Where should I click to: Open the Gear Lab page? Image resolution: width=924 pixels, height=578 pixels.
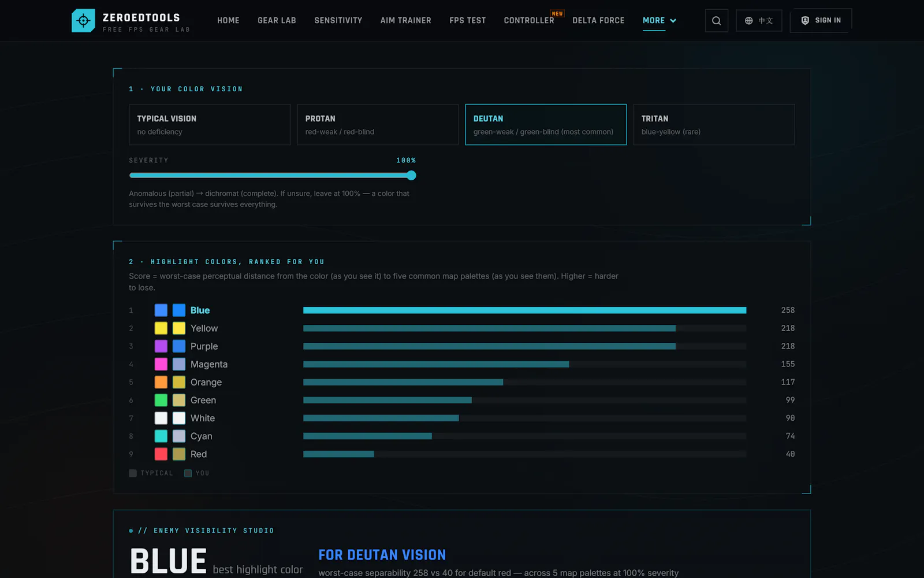click(x=277, y=20)
